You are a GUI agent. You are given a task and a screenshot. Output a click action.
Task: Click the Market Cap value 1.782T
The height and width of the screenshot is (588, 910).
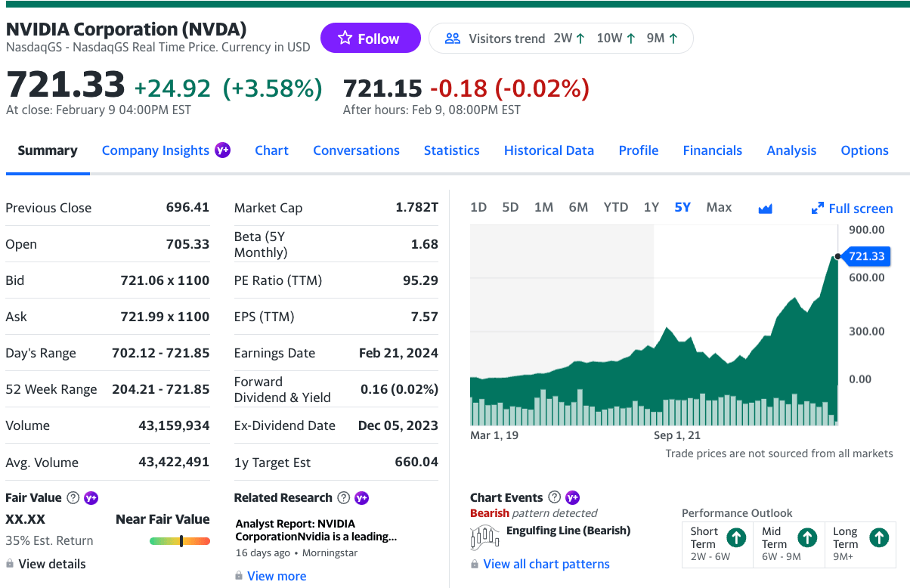416,207
